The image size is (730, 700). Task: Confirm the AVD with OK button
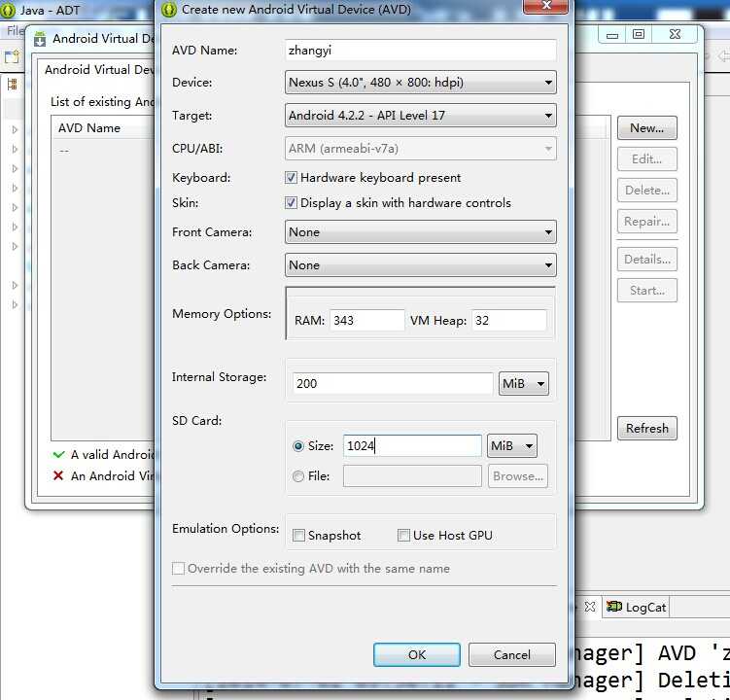pos(417,655)
